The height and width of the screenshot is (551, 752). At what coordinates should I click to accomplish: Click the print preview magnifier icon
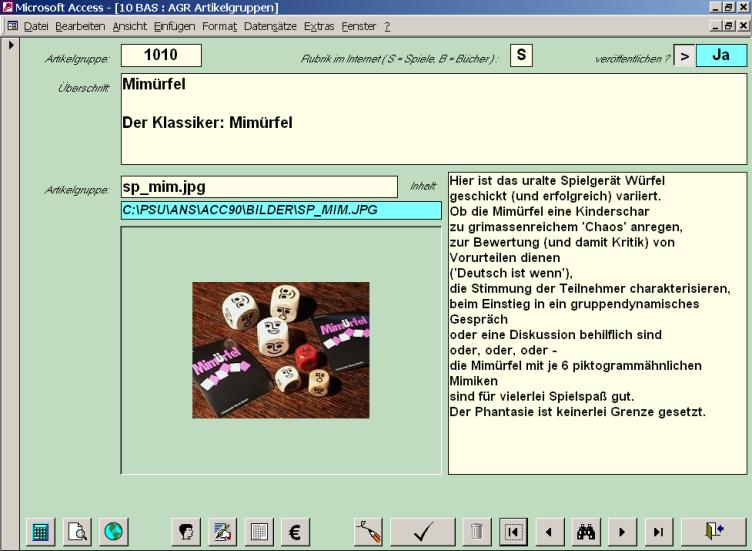[77, 532]
